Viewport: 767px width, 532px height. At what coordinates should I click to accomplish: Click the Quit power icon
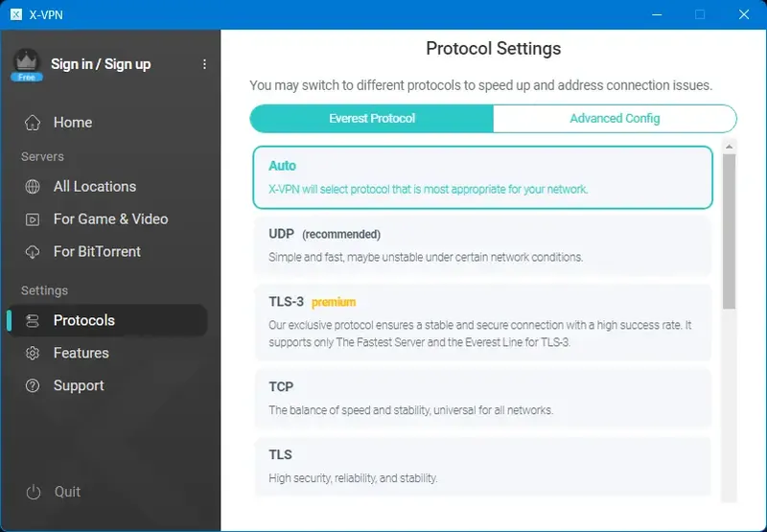34,493
